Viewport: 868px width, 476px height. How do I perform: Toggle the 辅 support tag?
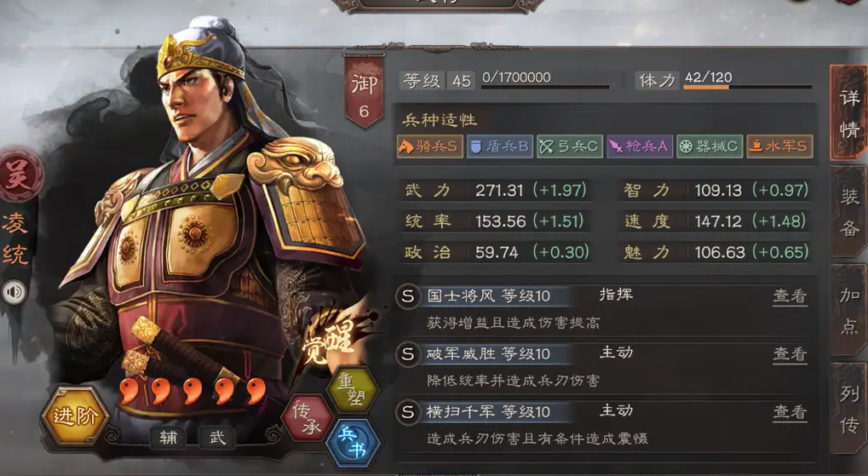(x=169, y=438)
